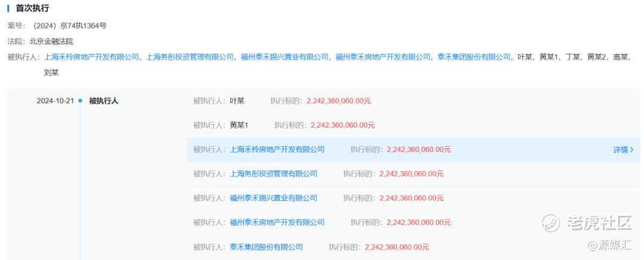Image resolution: width=644 pixels, height=260 pixels.
Task: Open 福州泰禾锦兴置业有限公司 in the table row
Action: click(274, 198)
